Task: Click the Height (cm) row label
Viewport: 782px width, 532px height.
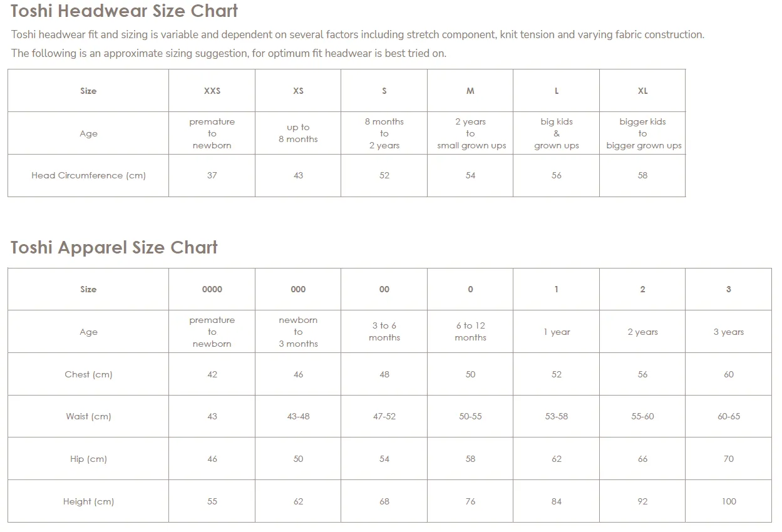Action: click(x=88, y=501)
